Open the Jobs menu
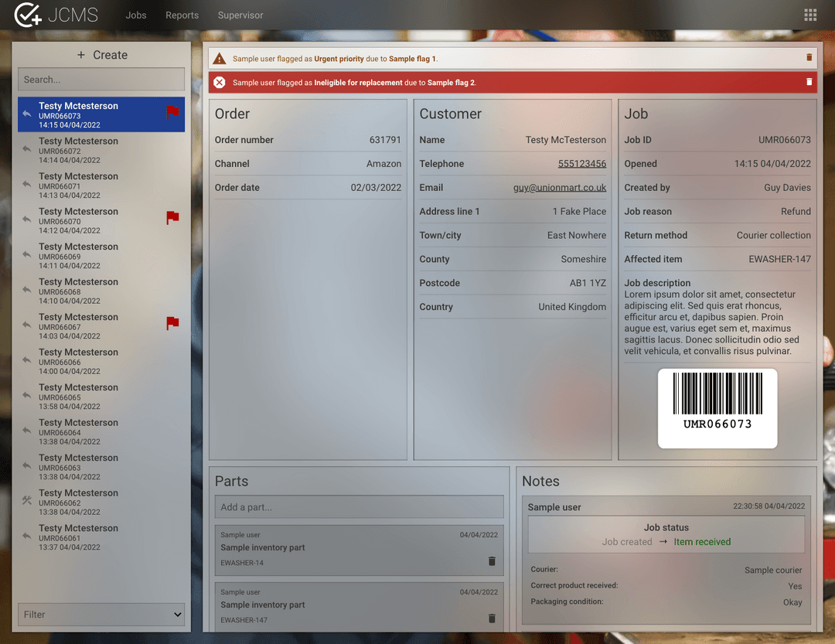Screen dimensions: 835x644 [136, 15]
